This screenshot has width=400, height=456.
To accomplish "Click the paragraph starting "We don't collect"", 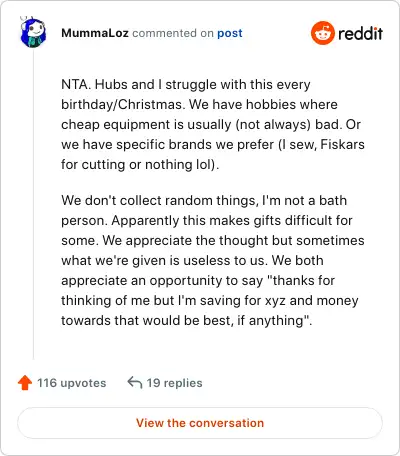I will pos(213,260).
